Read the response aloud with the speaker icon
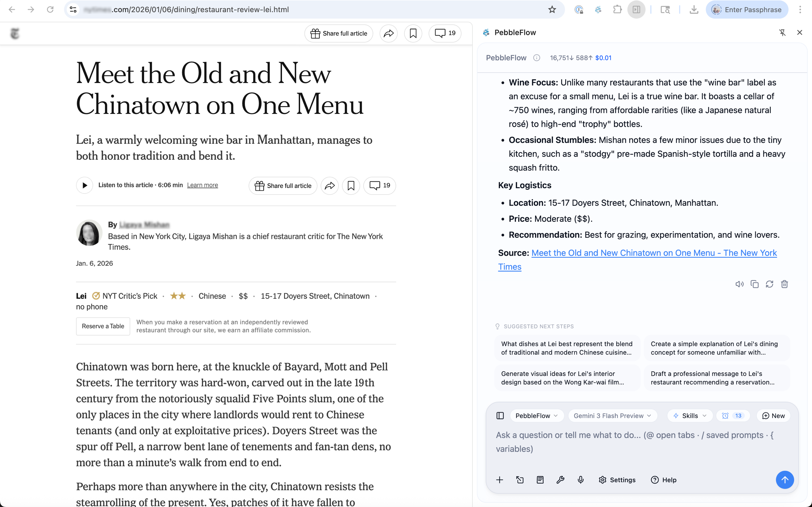This screenshot has width=812, height=507. pos(740,284)
